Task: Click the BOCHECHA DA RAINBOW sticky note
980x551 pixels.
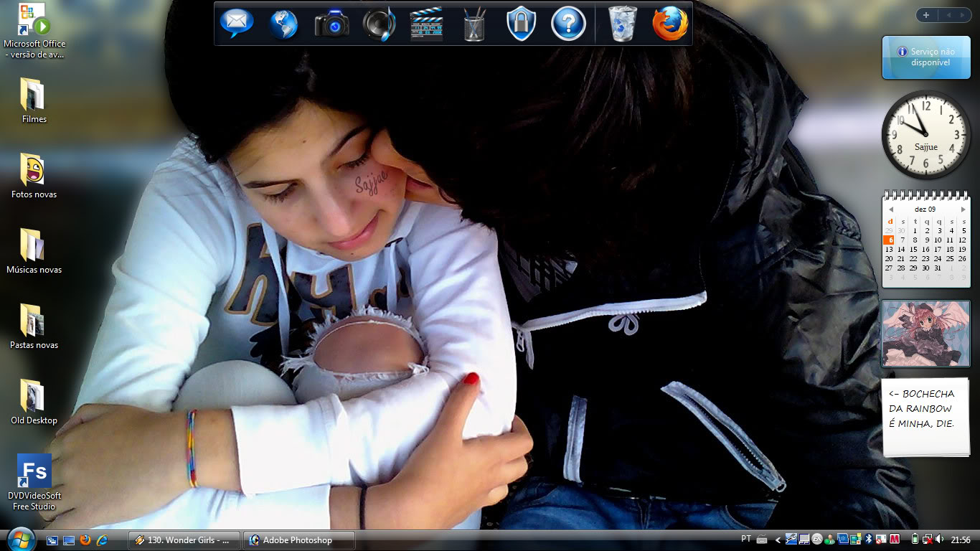Action: click(x=925, y=418)
